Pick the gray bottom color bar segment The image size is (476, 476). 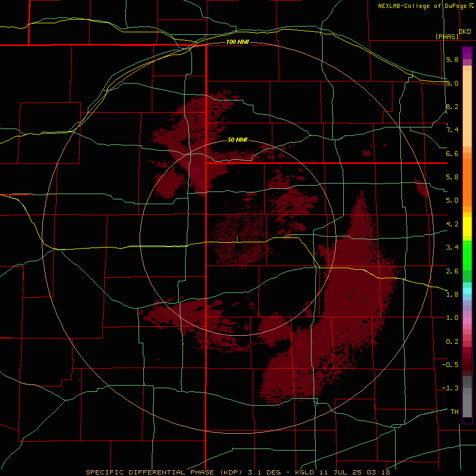[467, 406]
